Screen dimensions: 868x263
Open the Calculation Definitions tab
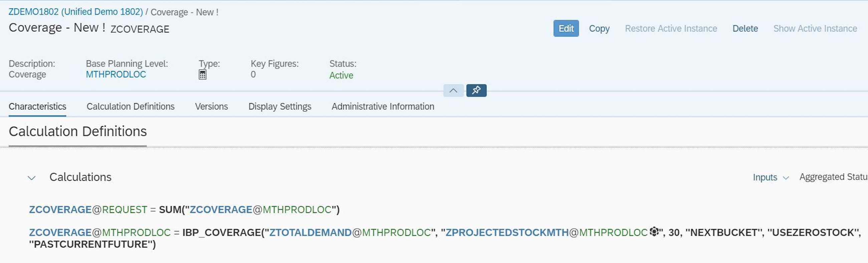pos(131,106)
